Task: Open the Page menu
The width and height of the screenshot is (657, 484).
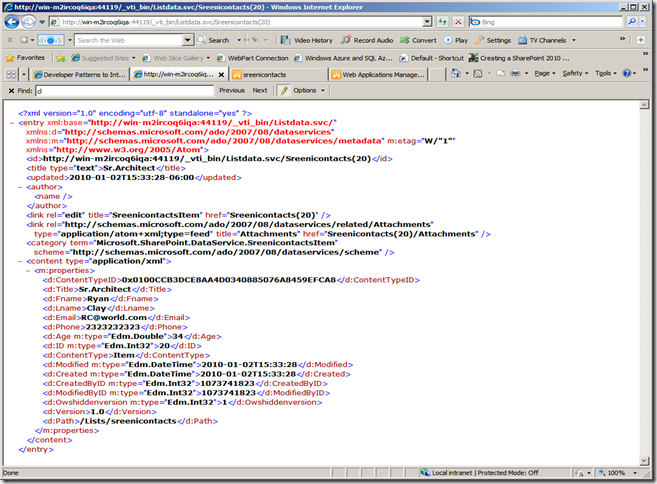Action: click(544, 73)
